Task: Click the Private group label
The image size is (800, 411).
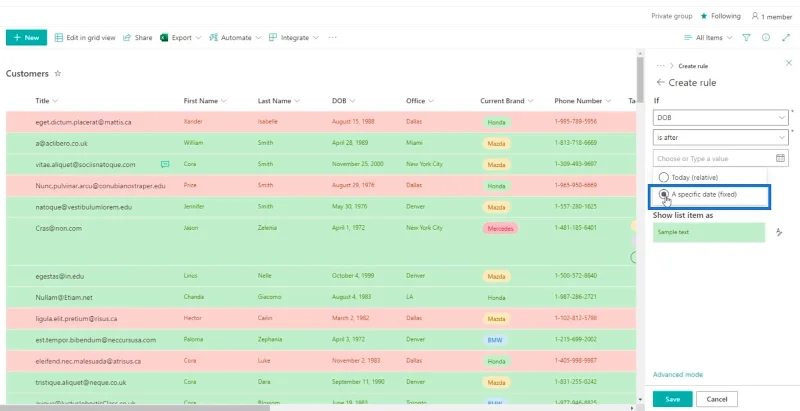Action: tap(671, 16)
